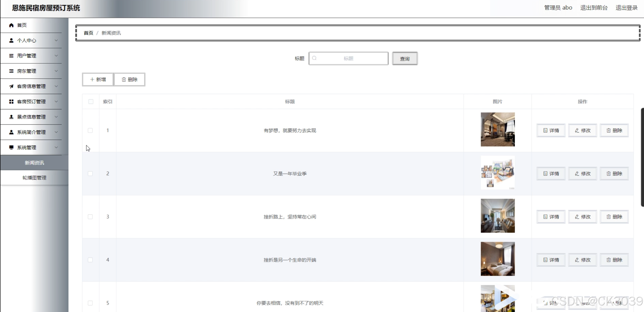
Task: Tick the checkbox for row 1
Action: click(90, 130)
